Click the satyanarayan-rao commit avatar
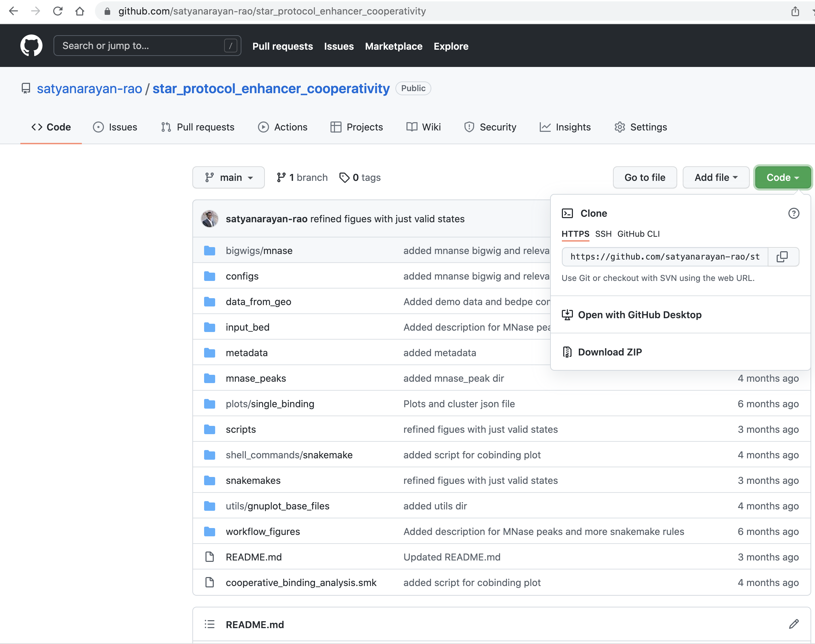This screenshot has width=815, height=644. pyautogui.click(x=210, y=219)
